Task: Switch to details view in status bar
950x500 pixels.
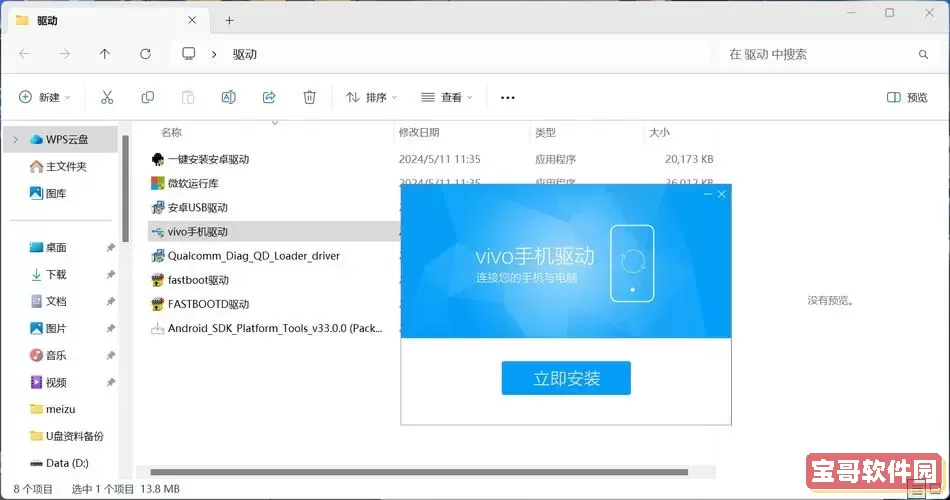Action: [x=917, y=488]
